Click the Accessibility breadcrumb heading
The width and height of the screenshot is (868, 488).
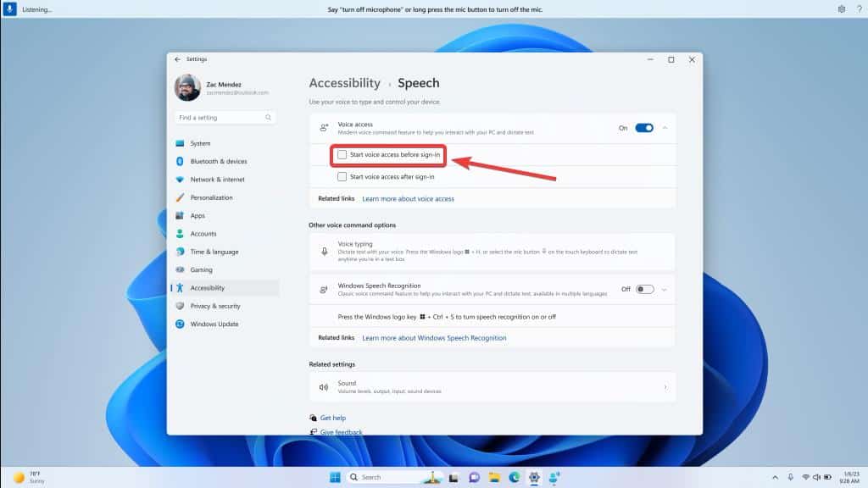tap(344, 83)
